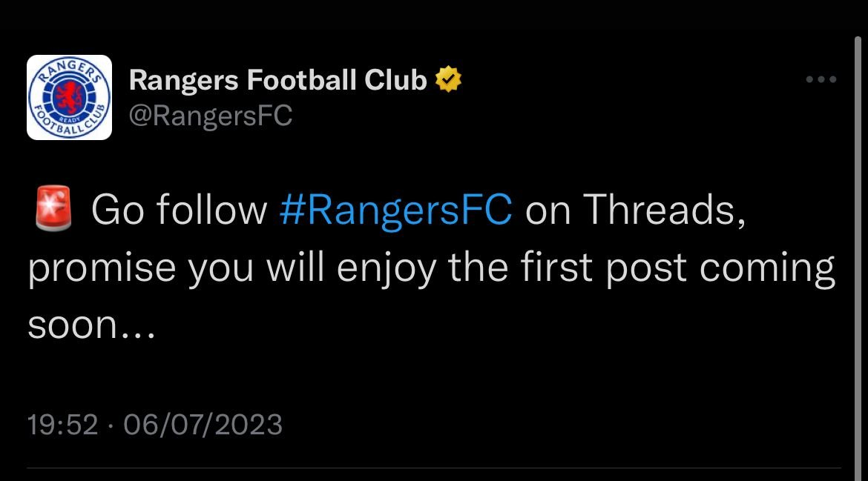Viewport: 868px width, 481px height.
Task: Click the words Go follow
Action: click(x=179, y=211)
